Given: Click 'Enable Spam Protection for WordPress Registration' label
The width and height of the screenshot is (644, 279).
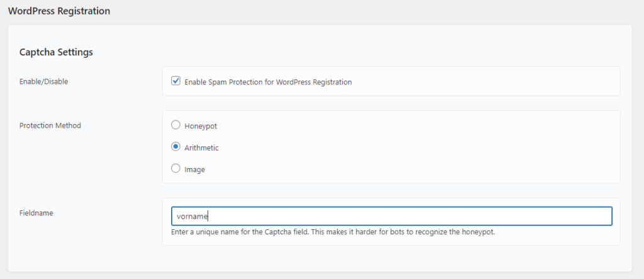Looking at the screenshot, I should click(x=268, y=82).
